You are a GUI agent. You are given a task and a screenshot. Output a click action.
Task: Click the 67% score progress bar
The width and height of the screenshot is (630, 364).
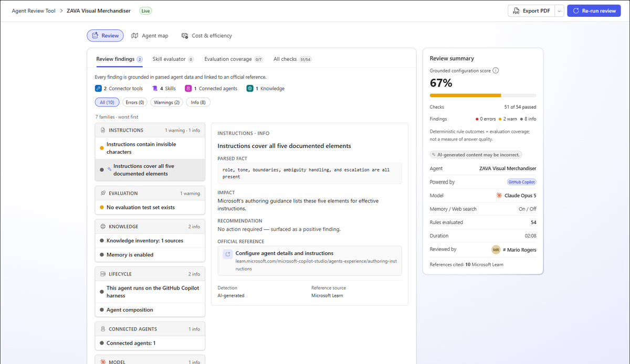click(x=482, y=95)
